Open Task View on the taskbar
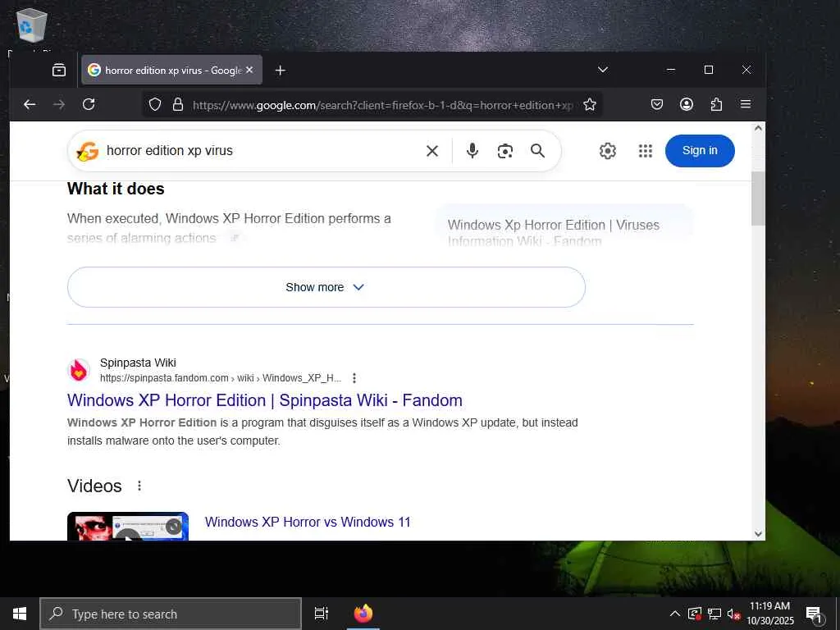The image size is (840, 630). (x=321, y=614)
